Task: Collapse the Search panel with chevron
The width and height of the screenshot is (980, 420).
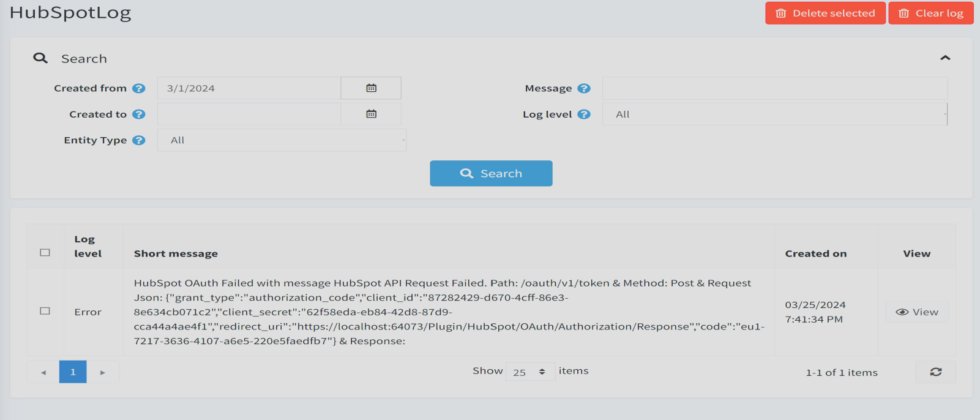Action: pos(945,58)
